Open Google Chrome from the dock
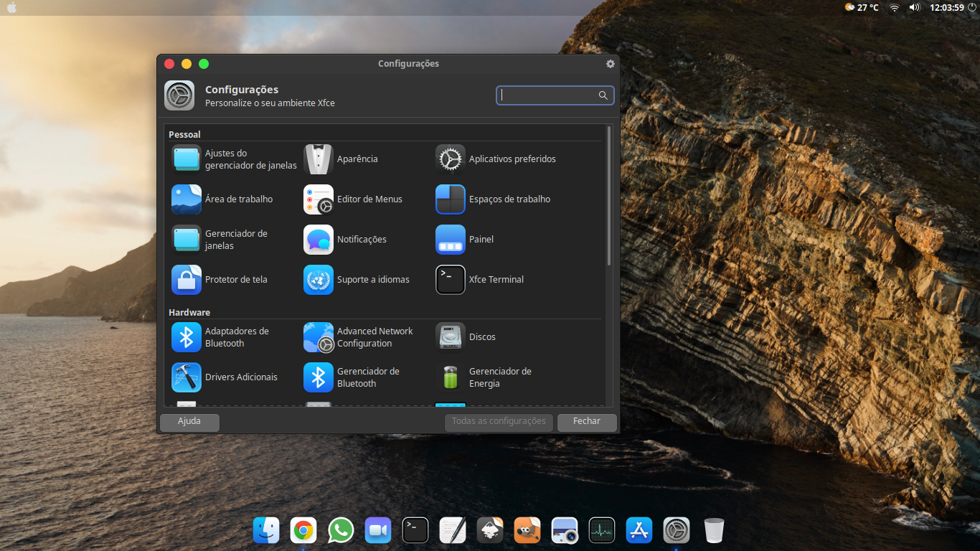The image size is (980, 551). 303,531
